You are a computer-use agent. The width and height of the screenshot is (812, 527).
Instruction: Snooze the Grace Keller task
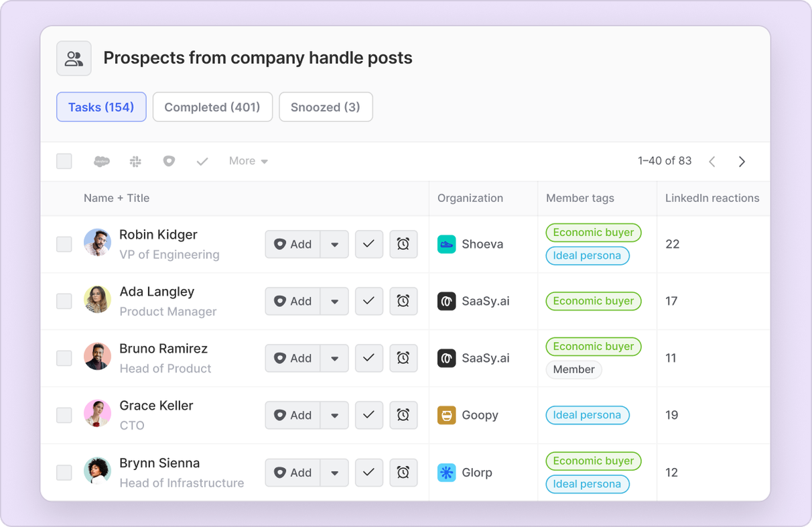coord(403,416)
